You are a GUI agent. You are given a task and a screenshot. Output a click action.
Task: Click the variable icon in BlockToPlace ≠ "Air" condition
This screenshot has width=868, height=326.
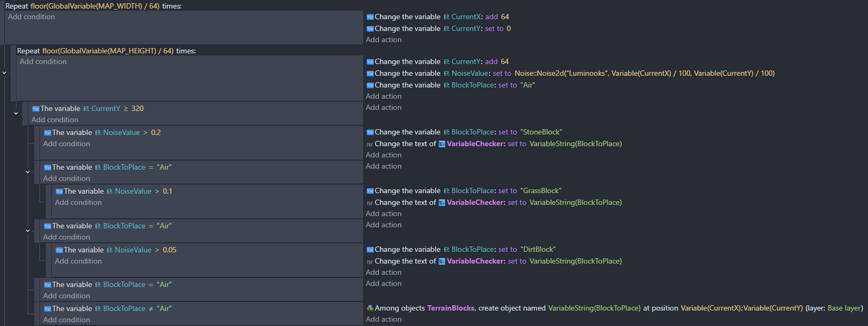(47, 309)
